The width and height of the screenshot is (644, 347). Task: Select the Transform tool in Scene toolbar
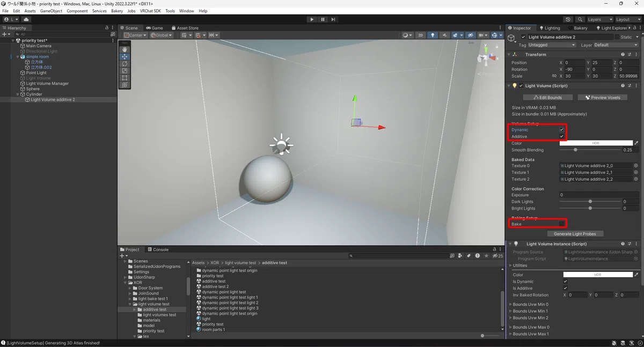(125, 85)
